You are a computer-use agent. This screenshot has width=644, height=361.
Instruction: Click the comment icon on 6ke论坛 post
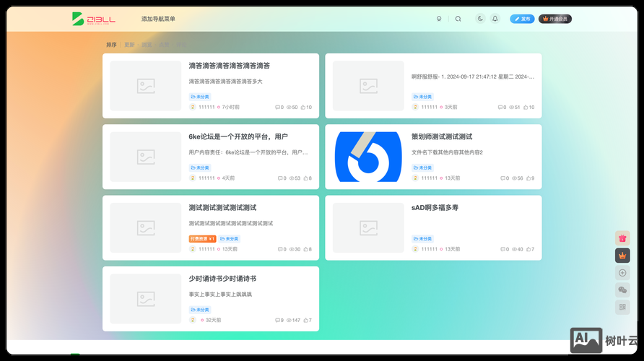(x=280, y=178)
